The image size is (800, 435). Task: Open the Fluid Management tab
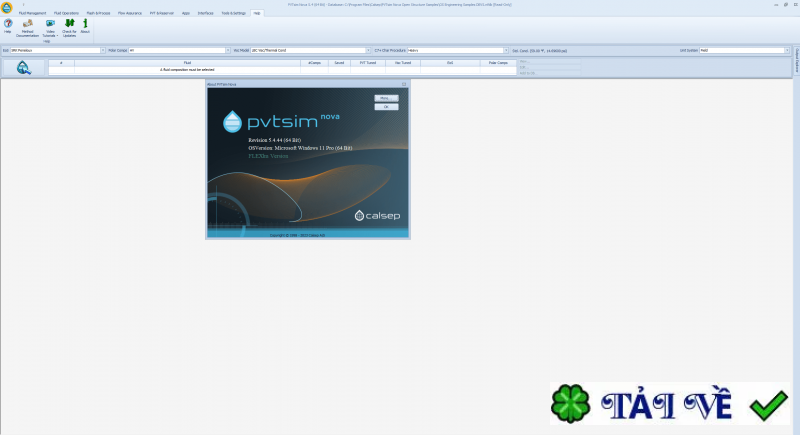coord(32,13)
